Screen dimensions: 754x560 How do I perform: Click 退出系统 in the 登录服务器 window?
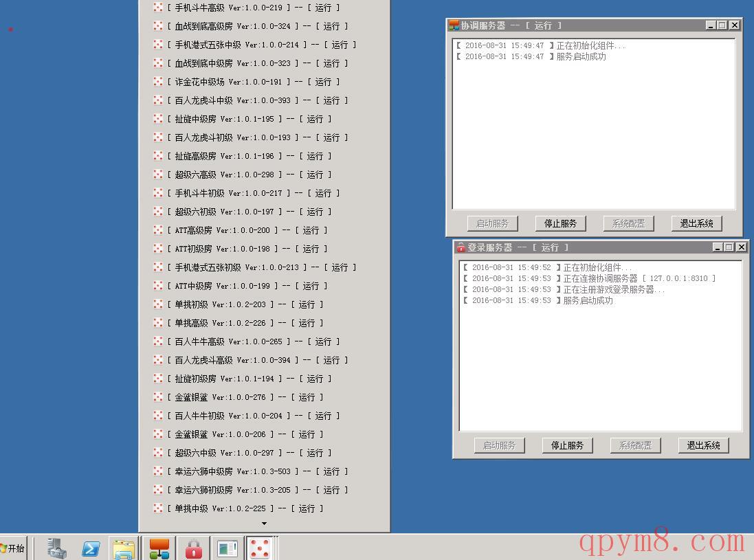tap(703, 446)
